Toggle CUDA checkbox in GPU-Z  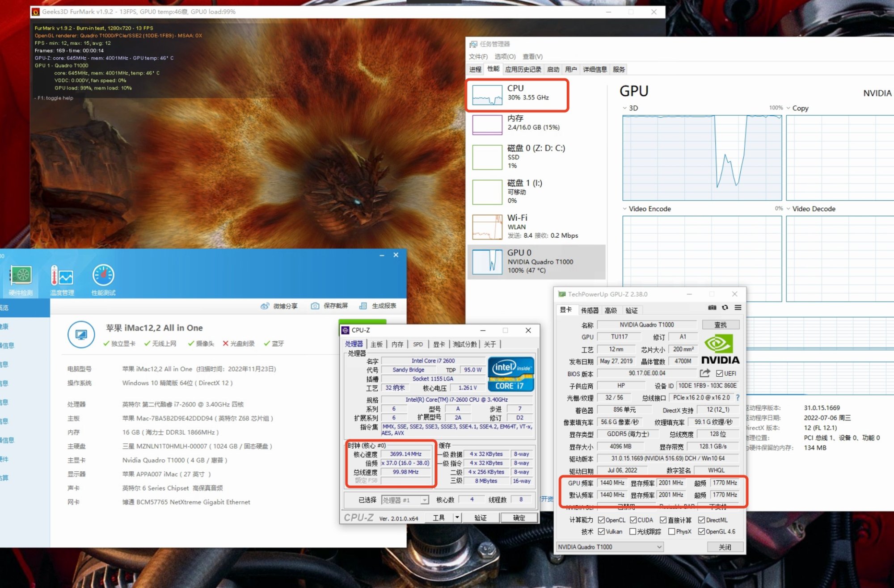pos(633,520)
